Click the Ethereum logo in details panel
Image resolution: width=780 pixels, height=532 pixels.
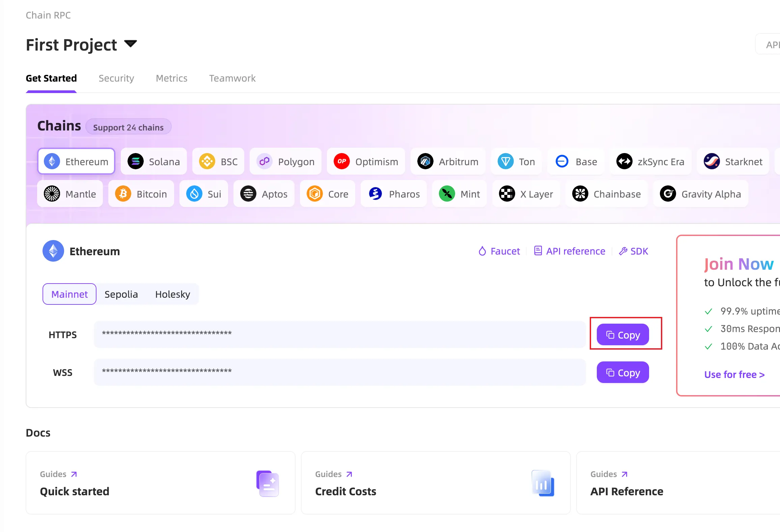point(53,251)
